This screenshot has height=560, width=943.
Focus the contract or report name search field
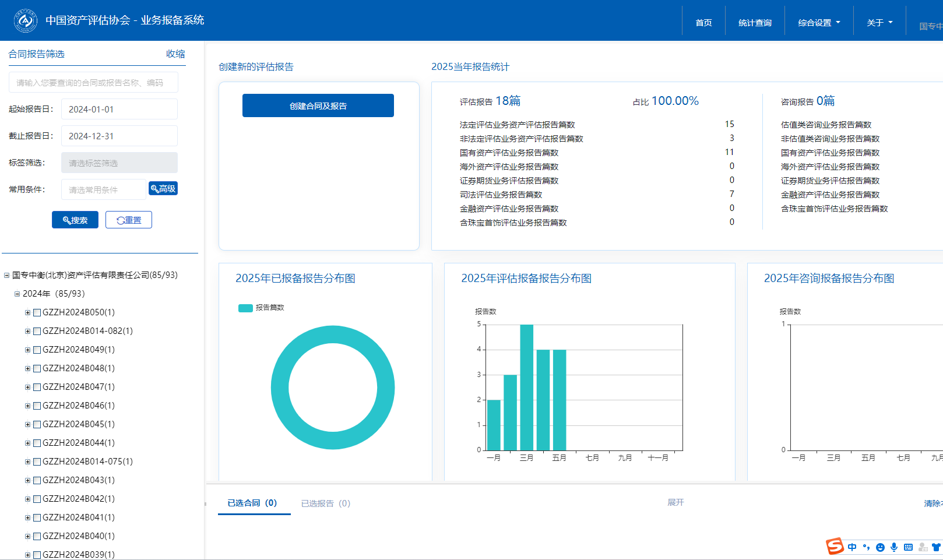coord(93,83)
